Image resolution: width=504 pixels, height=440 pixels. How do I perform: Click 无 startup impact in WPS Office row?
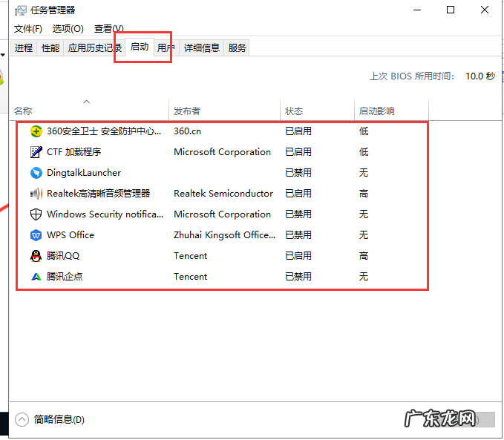click(364, 235)
